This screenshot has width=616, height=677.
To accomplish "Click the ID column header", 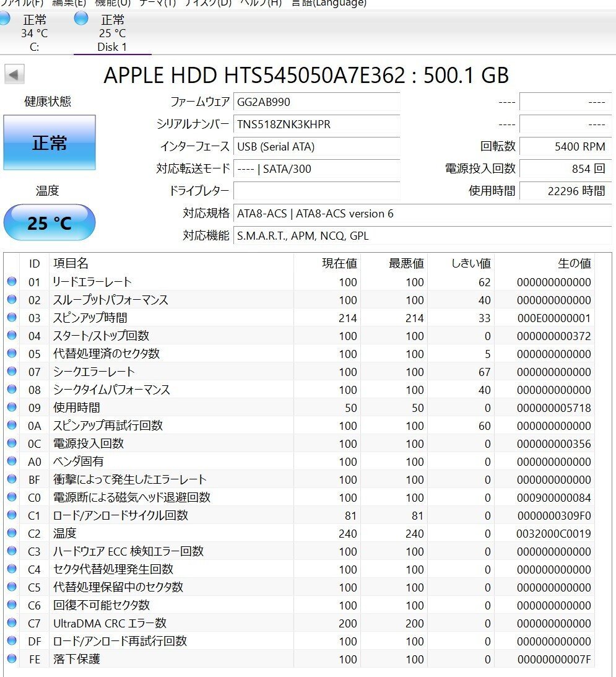I will 34,263.
